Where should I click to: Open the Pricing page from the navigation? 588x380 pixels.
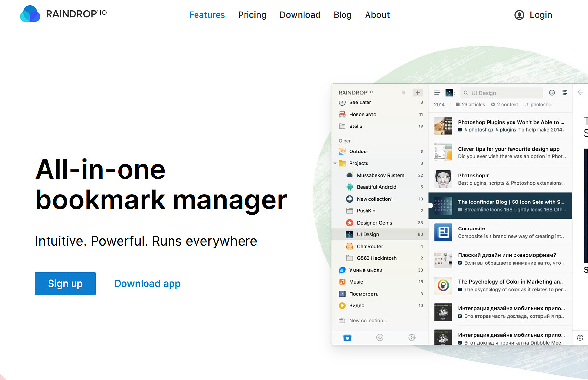[x=252, y=15]
